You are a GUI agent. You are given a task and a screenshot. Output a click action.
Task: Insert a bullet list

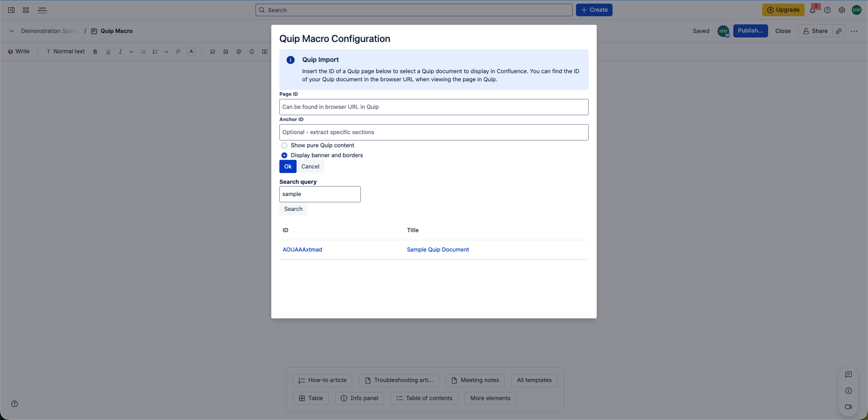(x=143, y=52)
